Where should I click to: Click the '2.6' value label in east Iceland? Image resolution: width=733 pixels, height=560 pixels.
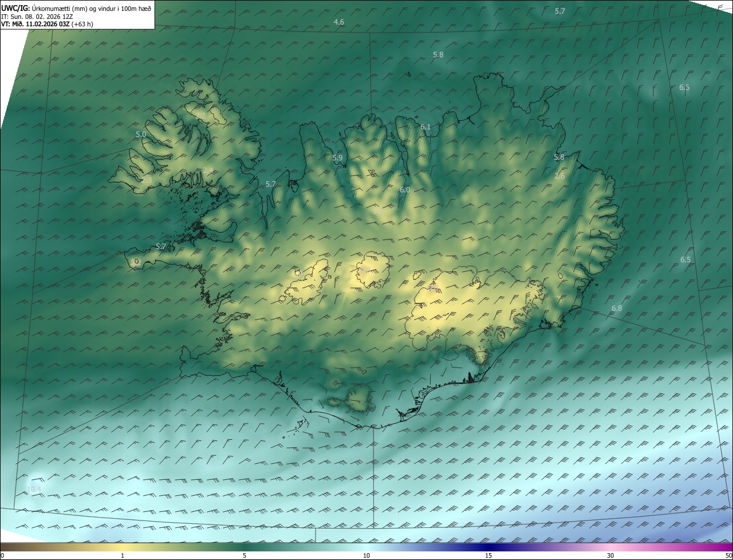coord(559,176)
